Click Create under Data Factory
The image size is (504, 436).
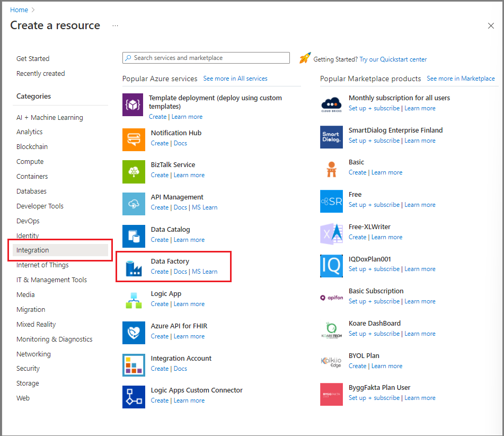pyautogui.click(x=160, y=271)
